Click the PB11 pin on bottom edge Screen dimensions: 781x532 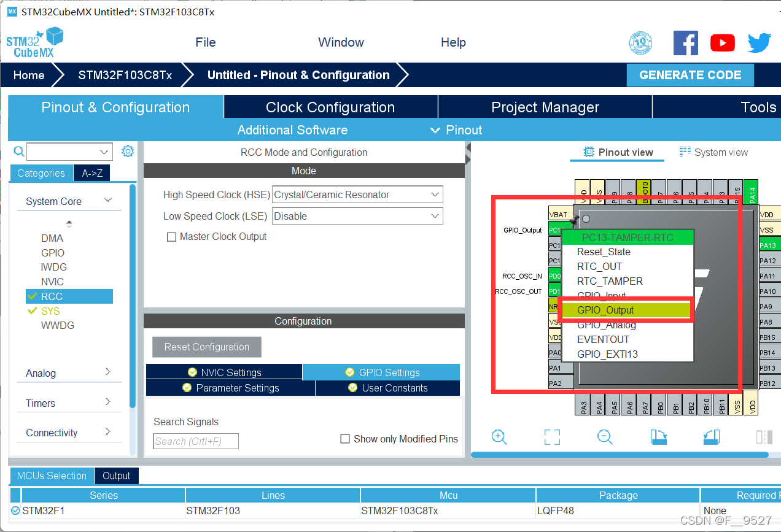pos(722,406)
